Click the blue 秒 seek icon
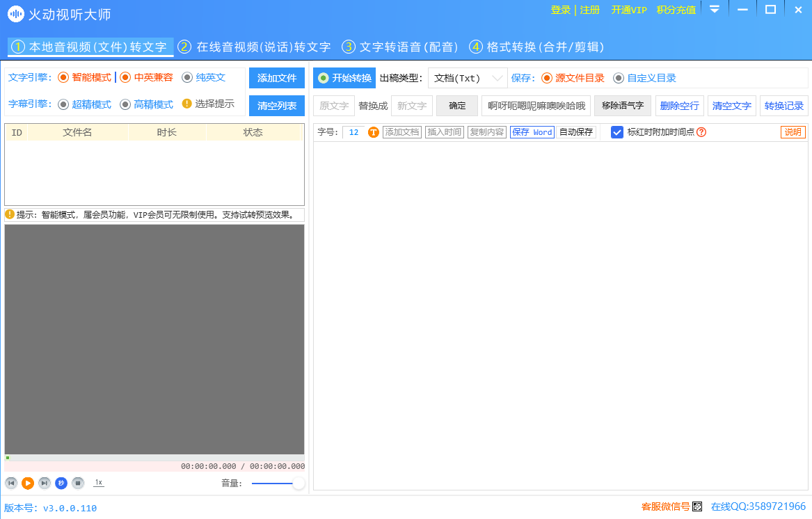 point(61,484)
